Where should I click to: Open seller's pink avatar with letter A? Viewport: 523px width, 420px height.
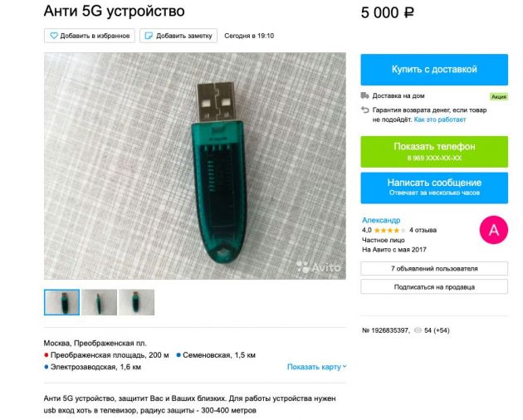494,230
